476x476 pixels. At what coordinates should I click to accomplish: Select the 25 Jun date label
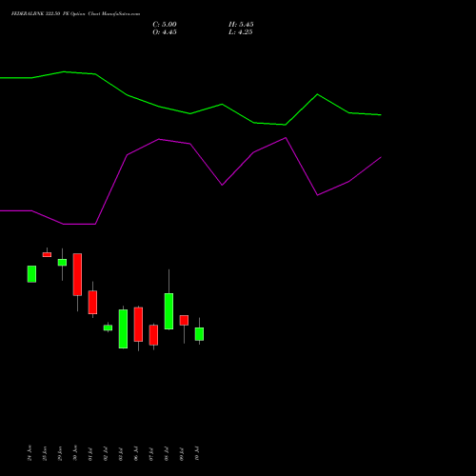45,453
